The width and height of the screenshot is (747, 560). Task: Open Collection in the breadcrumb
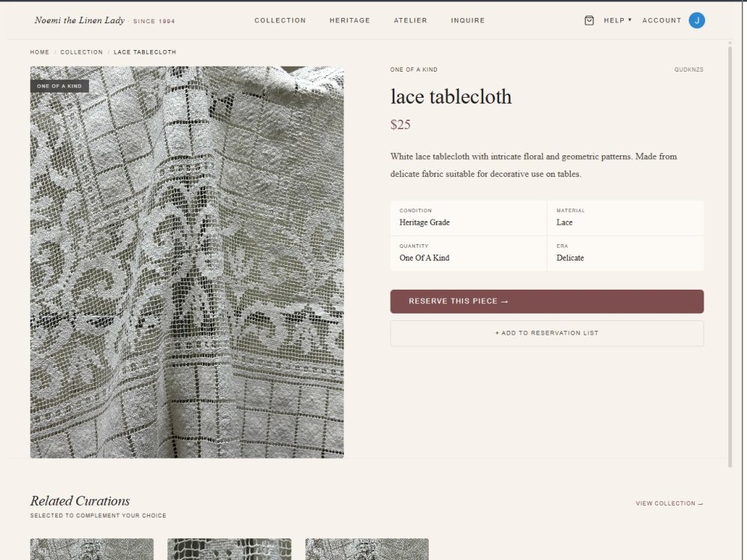point(81,52)
